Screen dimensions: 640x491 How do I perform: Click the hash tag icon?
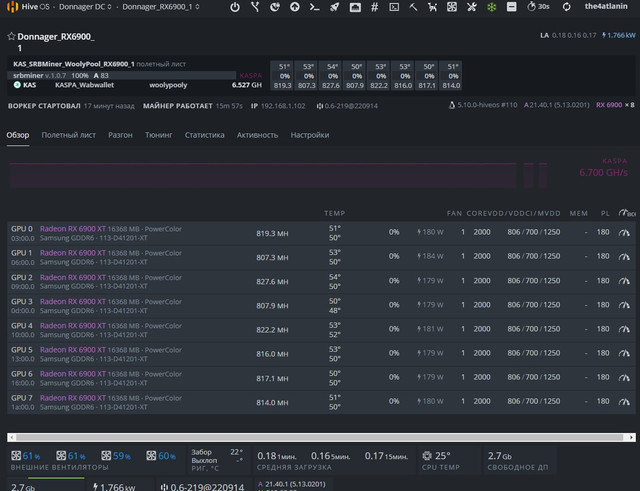pos(374,7)
